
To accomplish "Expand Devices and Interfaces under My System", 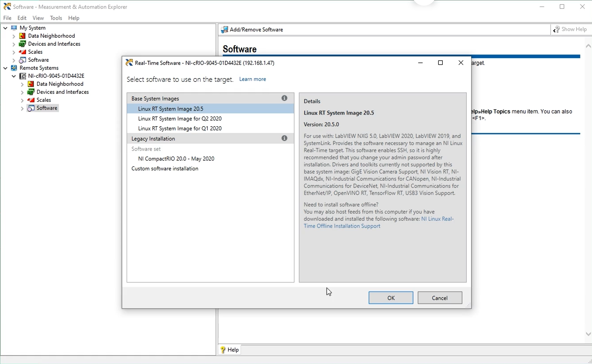I will coord(14,44).
